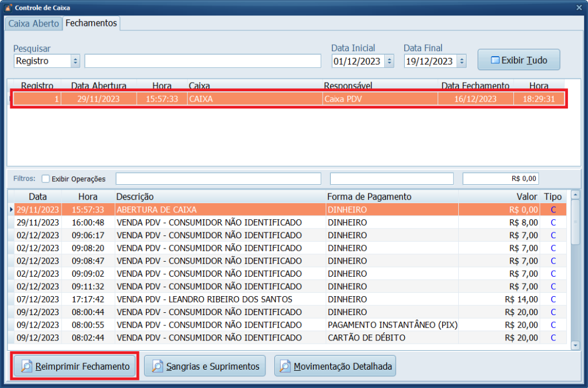Expand the Data Inicial date picker
The image size is (588, 388).
point(389,61)
